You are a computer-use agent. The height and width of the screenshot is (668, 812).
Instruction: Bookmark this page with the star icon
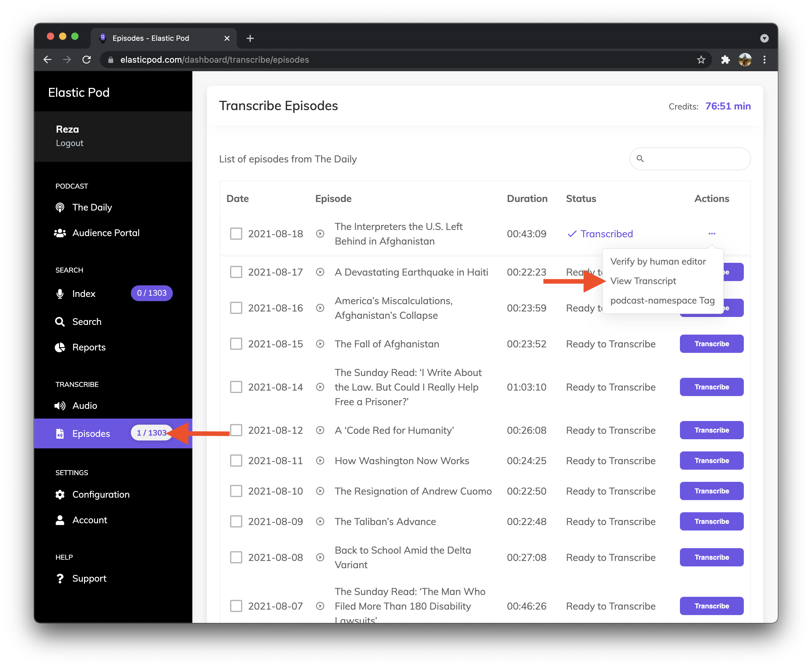[x=701, y=60]
